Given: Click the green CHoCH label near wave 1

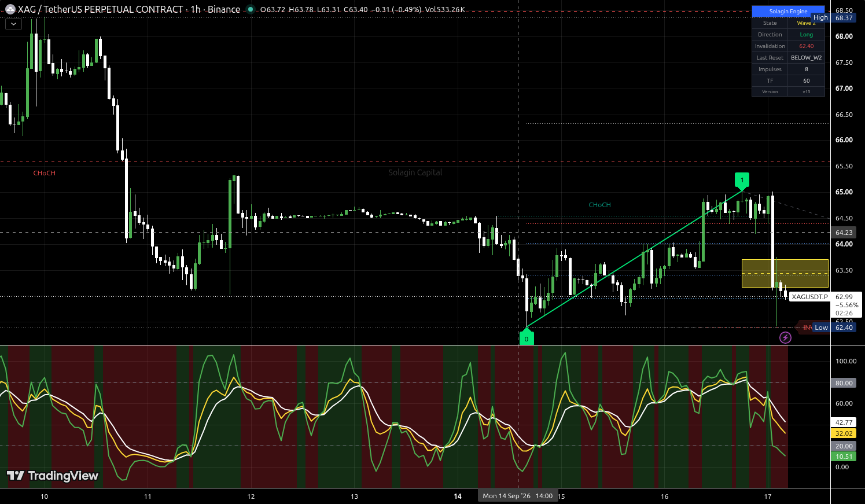Looking at the screenshot, I should coord(600,205).
